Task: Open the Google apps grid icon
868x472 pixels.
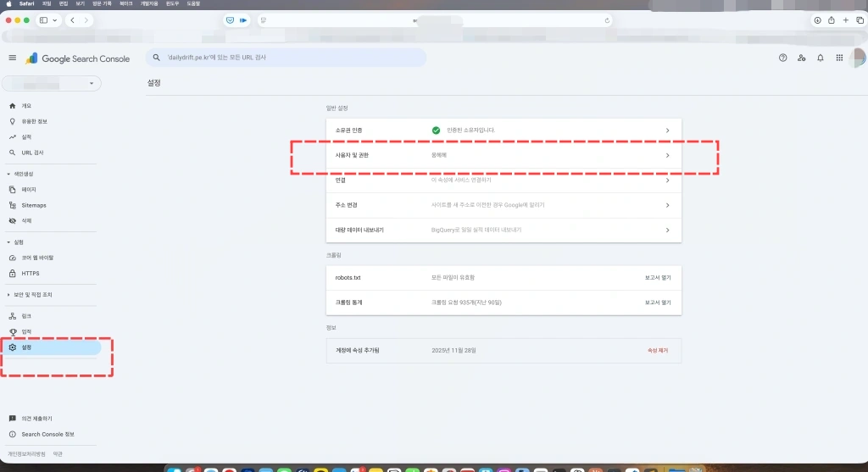Action: pos(839,58)
